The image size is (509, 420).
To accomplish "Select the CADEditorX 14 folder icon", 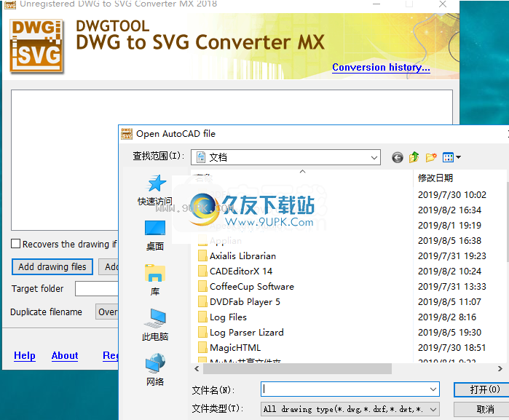I will (202, 271).
